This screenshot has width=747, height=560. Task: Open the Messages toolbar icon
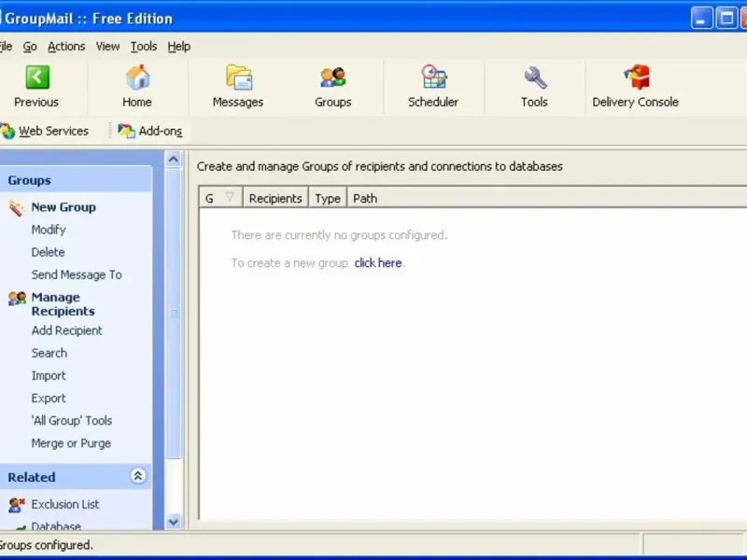[x=239, y=77]
